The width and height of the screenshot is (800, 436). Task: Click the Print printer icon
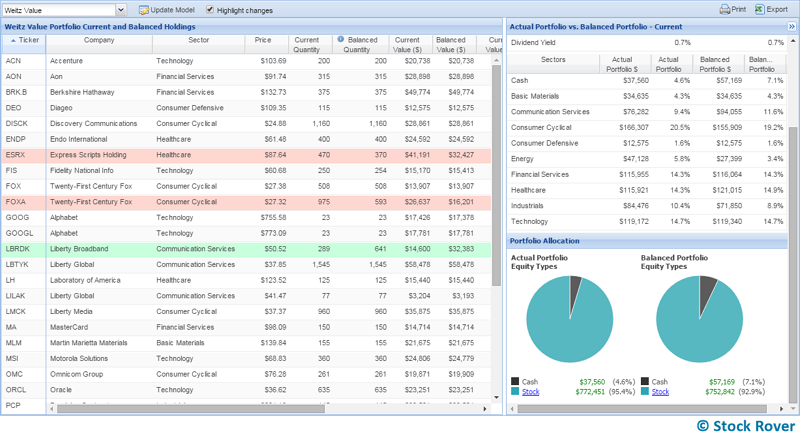tap(724, 10)
